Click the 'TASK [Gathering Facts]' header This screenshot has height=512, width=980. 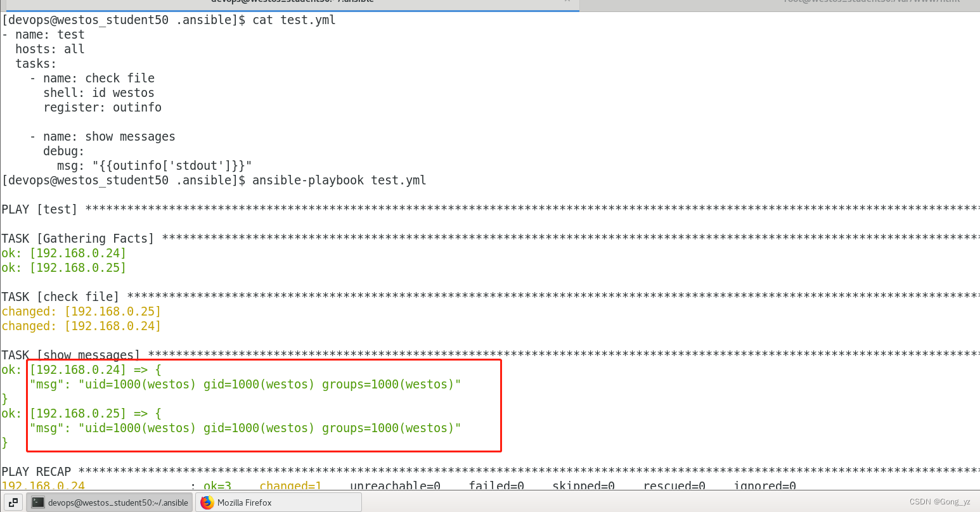point(78,238)
